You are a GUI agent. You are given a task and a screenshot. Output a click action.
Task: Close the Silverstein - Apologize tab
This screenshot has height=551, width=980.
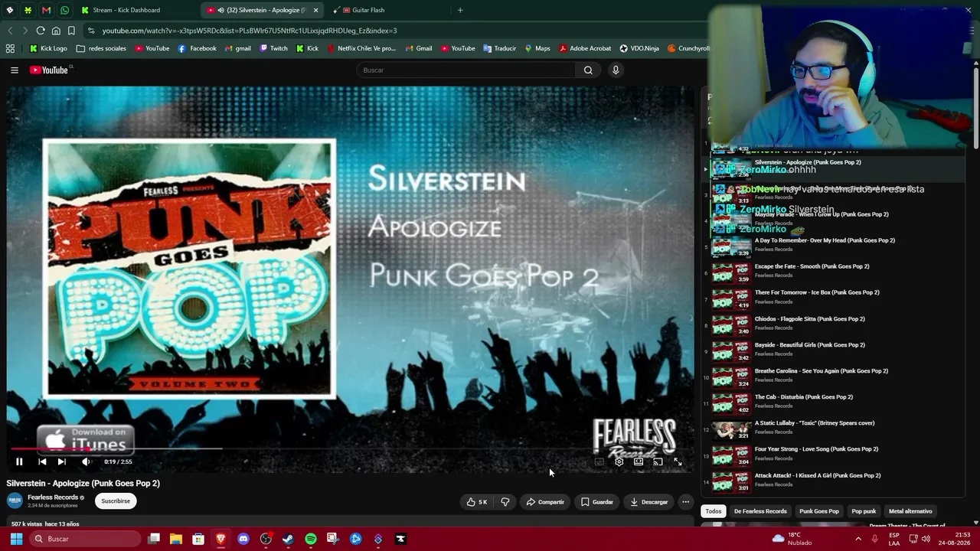pos(315,10)
